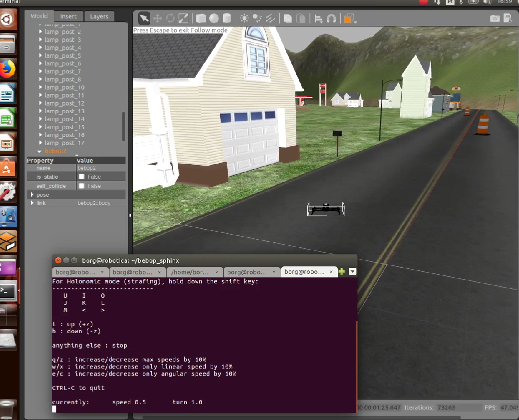
Task: Select the arrow selection mode tool
Action: coord(144,18)
